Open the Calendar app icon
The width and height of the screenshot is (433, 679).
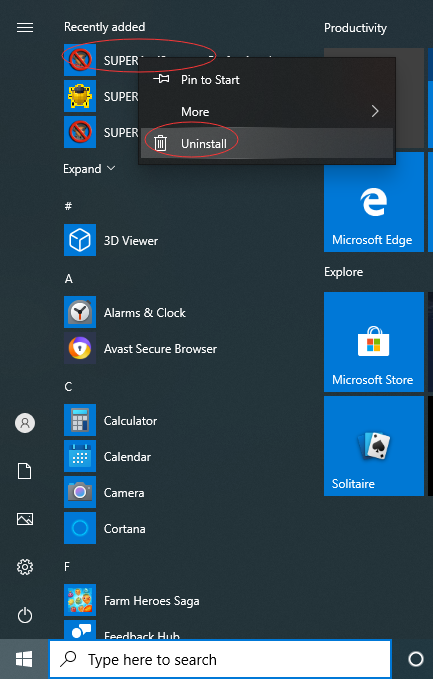tap(80, 456)
